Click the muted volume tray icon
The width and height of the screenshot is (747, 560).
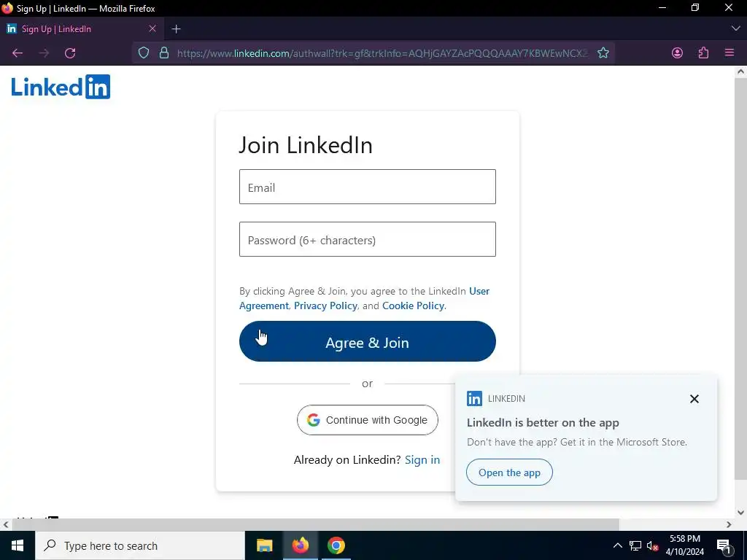(x=652, y=545)
